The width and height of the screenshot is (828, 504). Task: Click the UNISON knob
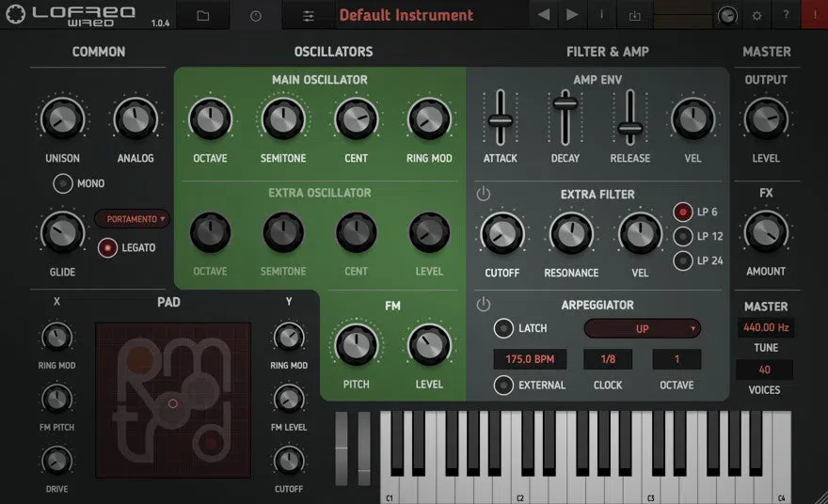point(62,119)
